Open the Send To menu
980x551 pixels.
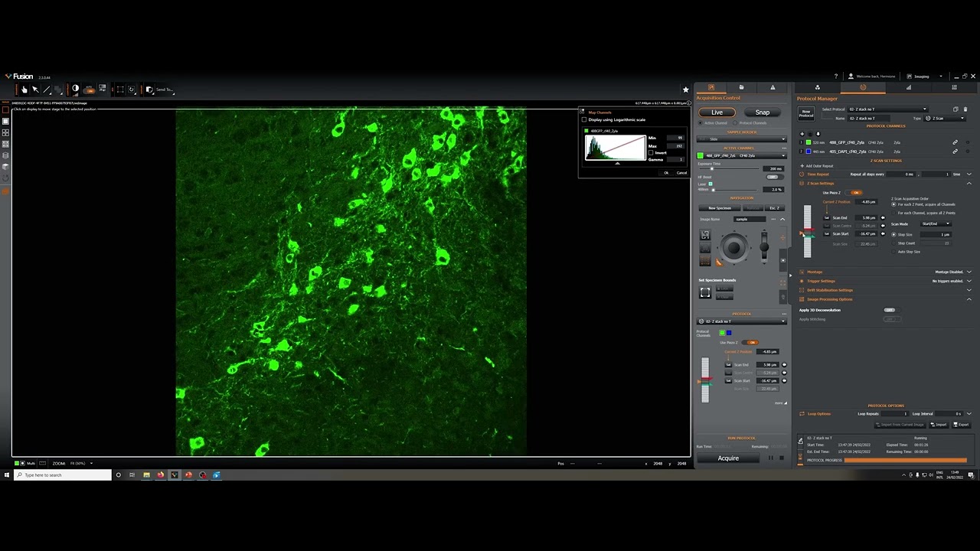(164, 90)
